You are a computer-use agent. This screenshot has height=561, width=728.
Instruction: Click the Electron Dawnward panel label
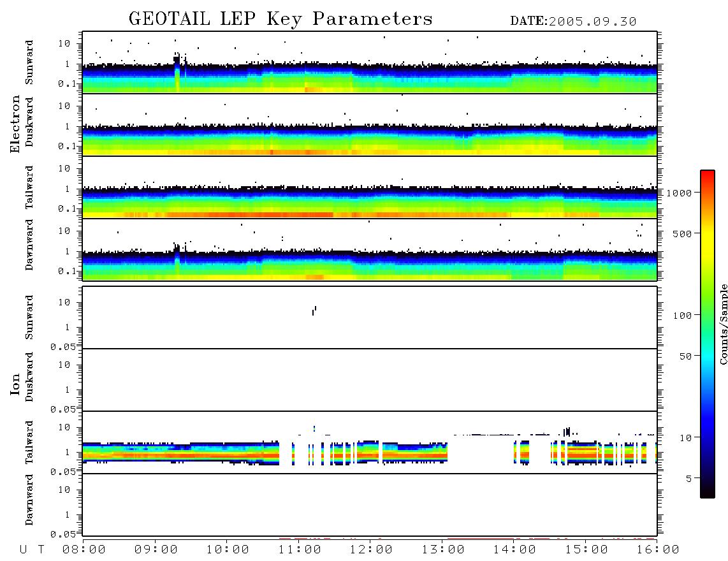coord(29,245)
